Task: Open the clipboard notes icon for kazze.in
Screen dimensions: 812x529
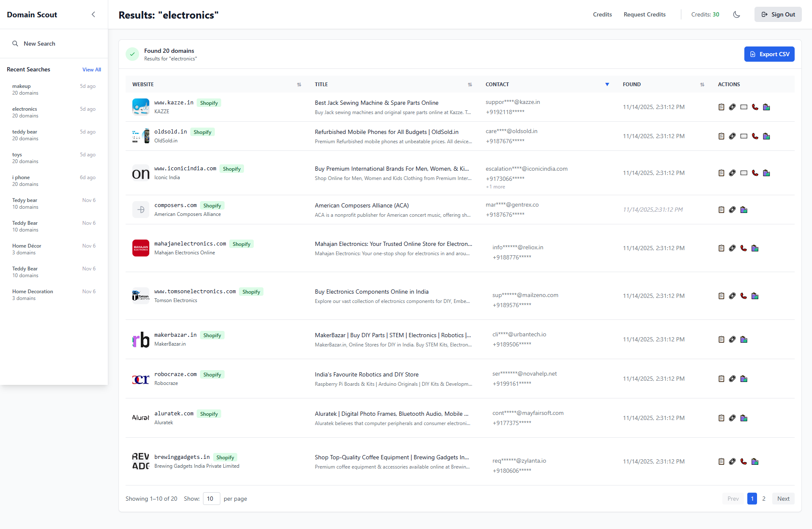Action: [721, 107]
